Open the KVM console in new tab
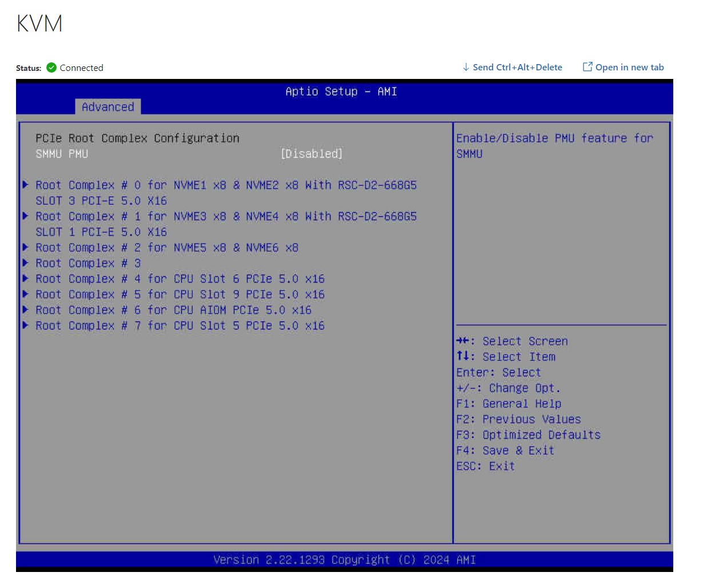The height and width of the screenshot is (588, 703). 623,67
